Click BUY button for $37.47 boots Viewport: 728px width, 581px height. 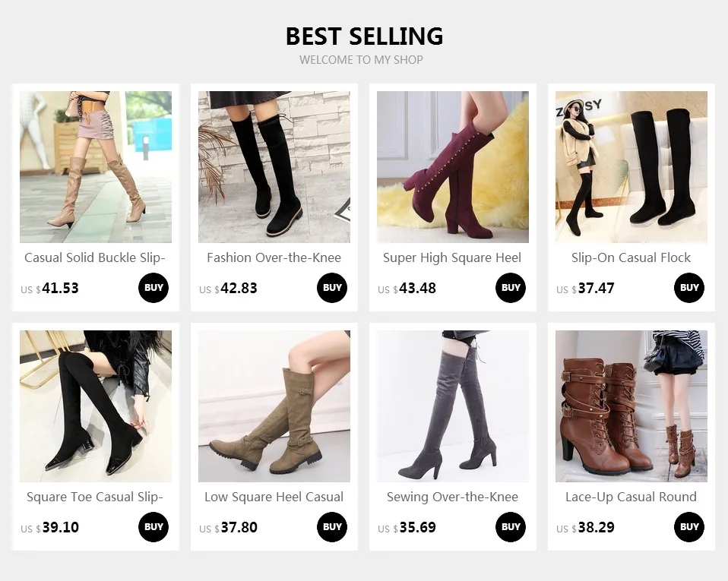pos(689,288)
